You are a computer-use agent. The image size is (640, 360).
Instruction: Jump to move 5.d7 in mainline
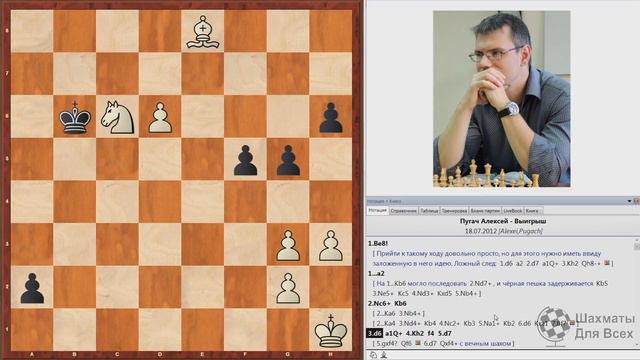click(x=445, y=333)
